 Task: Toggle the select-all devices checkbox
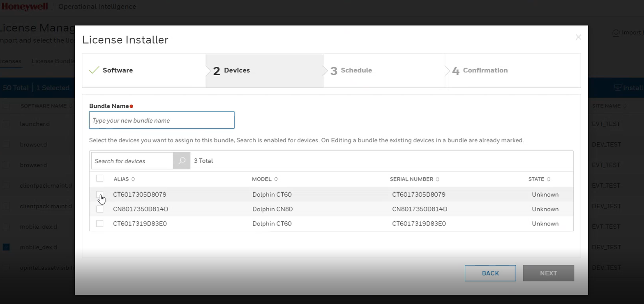[99, 179]
